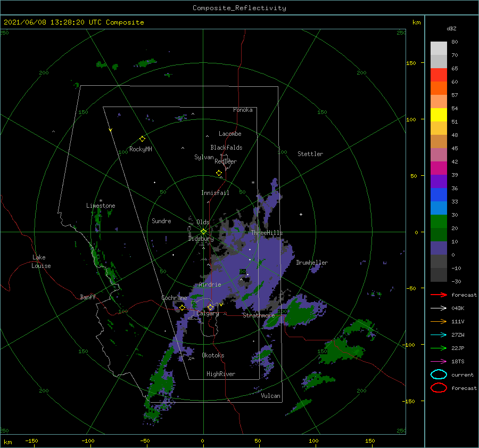Click the Composite_Reflectivity title text
This screenshot has height=448, width=479.
tap(239, 8)
